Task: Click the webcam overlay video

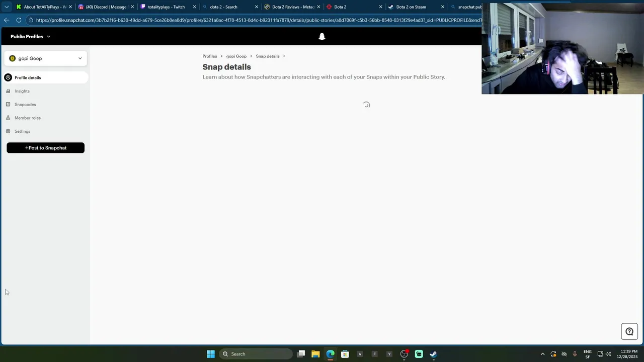Action: click(562, 48)
